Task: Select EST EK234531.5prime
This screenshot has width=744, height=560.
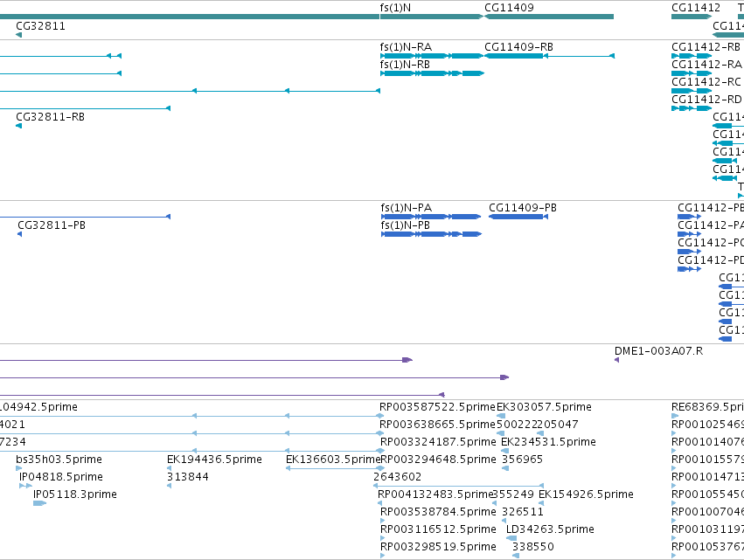Action: tap(548, 442)
